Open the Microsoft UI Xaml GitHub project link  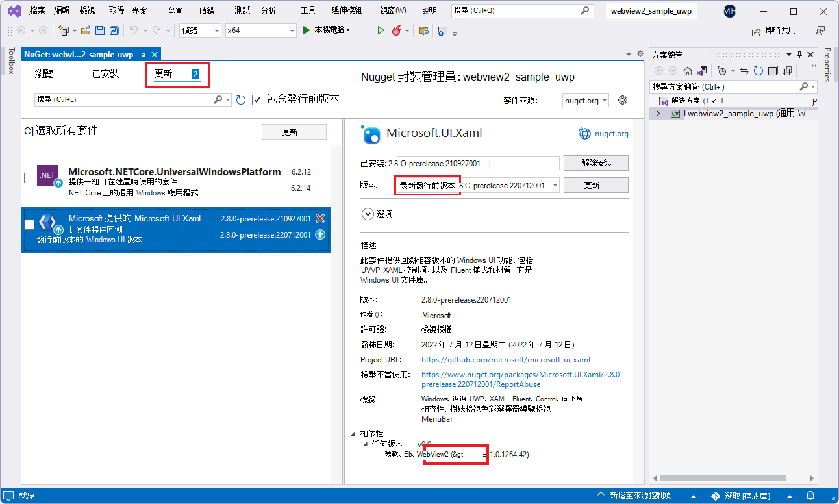tap(506, 359)
